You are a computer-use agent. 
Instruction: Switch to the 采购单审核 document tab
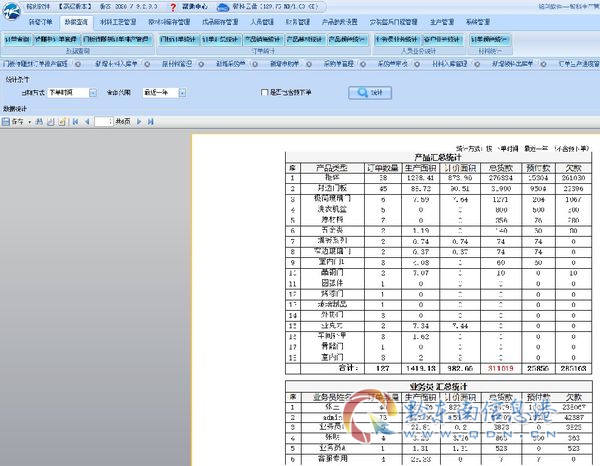click(393, 64)
